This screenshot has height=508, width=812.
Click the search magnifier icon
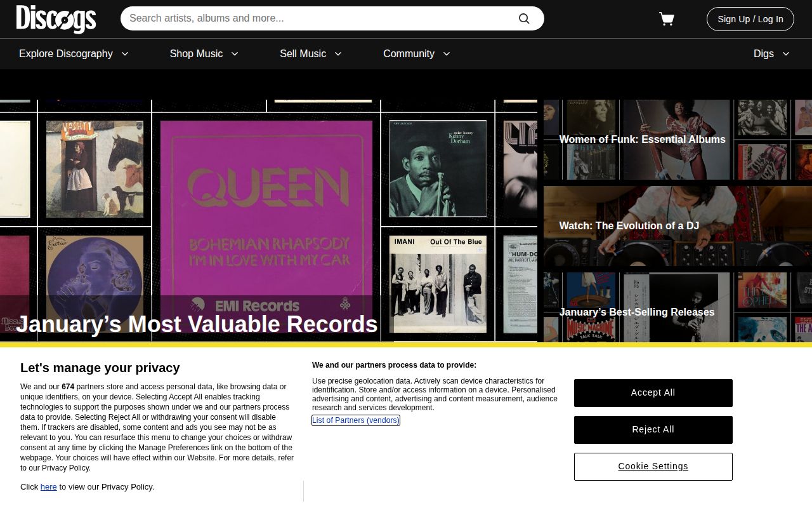point(524,18)
